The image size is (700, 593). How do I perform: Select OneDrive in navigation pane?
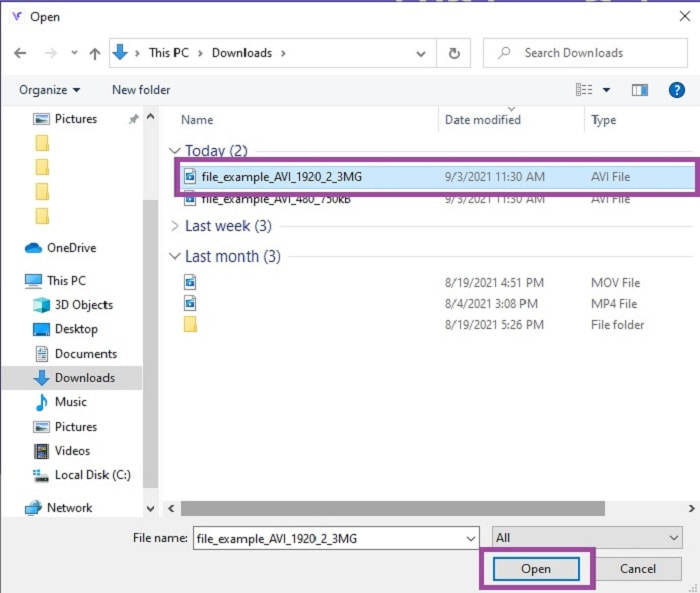click(71, 248)
